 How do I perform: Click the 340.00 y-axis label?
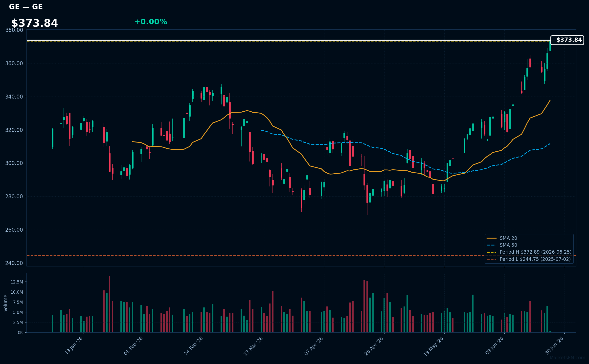click(x=14, y=97)
